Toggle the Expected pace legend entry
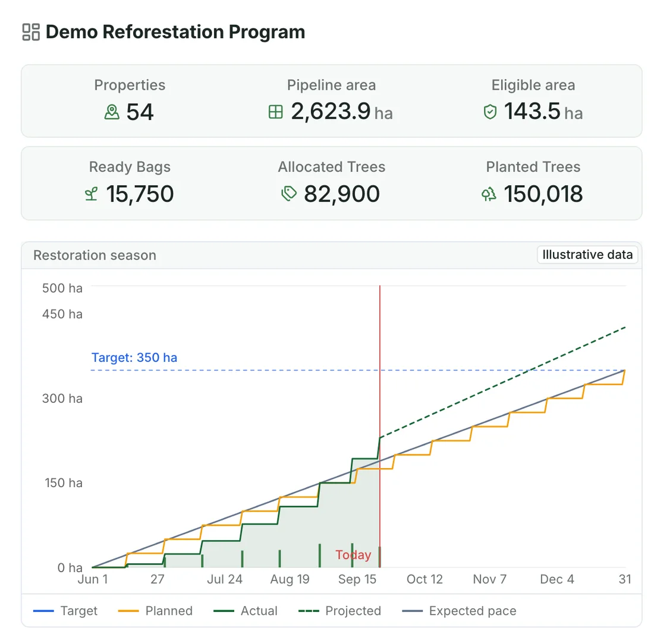Image resolution: width=654 pixels, height=644 pixels. [x=459, y=611]
